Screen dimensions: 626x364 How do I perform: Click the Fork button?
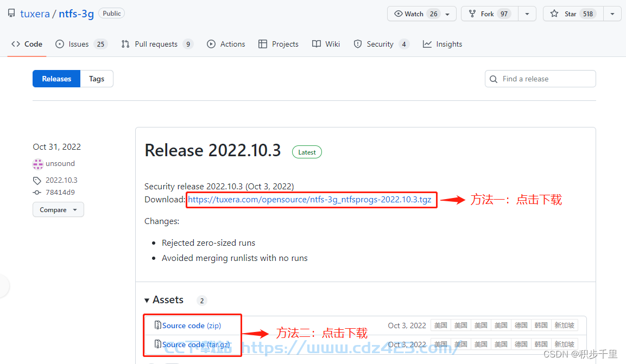click(x=490, y=14)
